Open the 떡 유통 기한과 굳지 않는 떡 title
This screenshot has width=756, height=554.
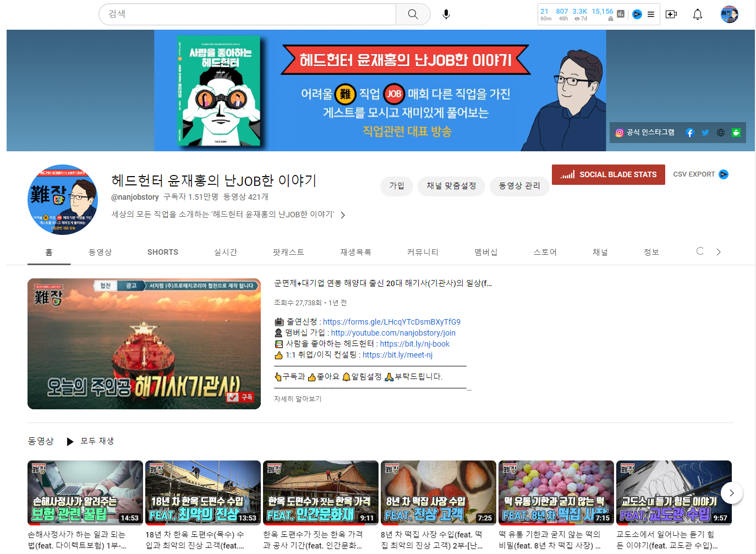click(550, 540)
